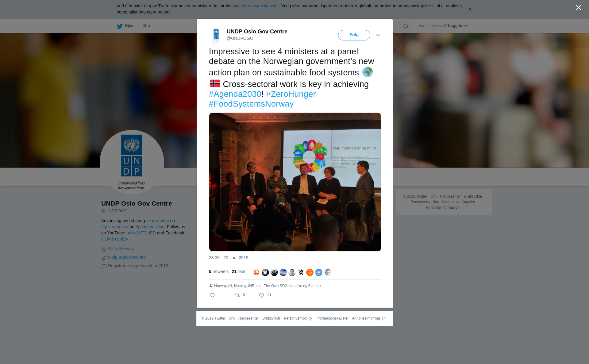Open the #ZeroHunger hashtag link
Screen dimensions: 589x364
coord(291,94)
